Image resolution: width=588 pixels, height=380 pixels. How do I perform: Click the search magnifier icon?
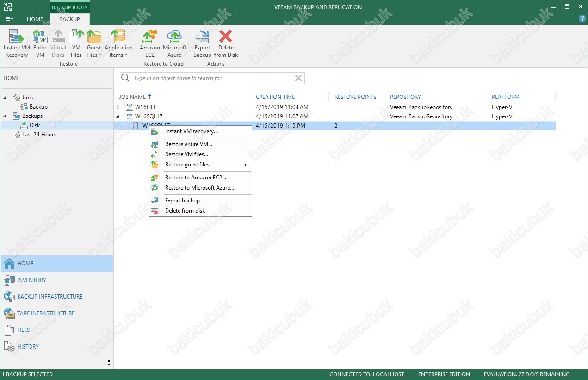(x=125, y=78)
